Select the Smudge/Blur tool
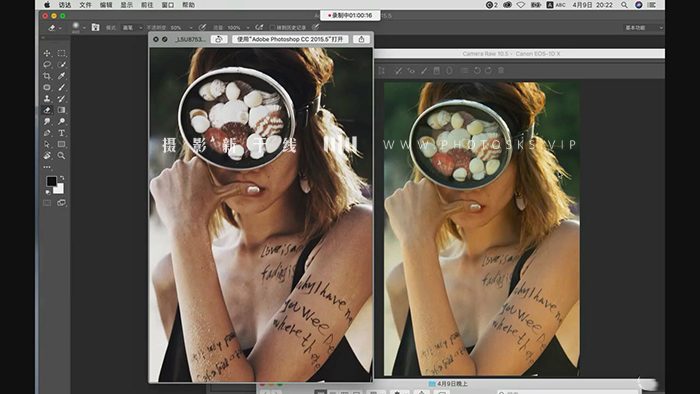Image resolution: width=700 pixels, height=394 pixels. [47, 121]
